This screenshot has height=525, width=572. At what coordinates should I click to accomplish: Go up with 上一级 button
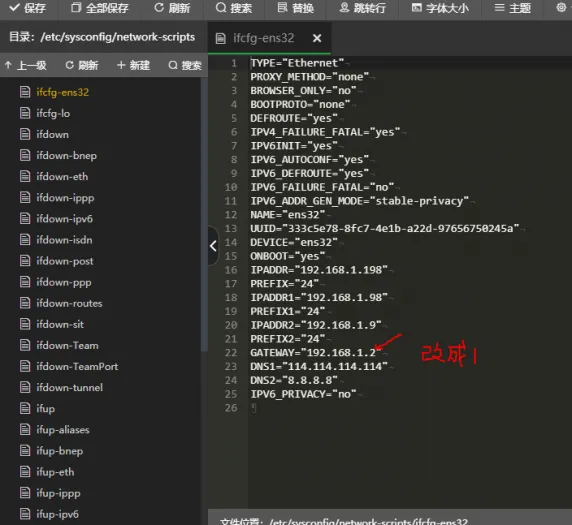(26, 65)
